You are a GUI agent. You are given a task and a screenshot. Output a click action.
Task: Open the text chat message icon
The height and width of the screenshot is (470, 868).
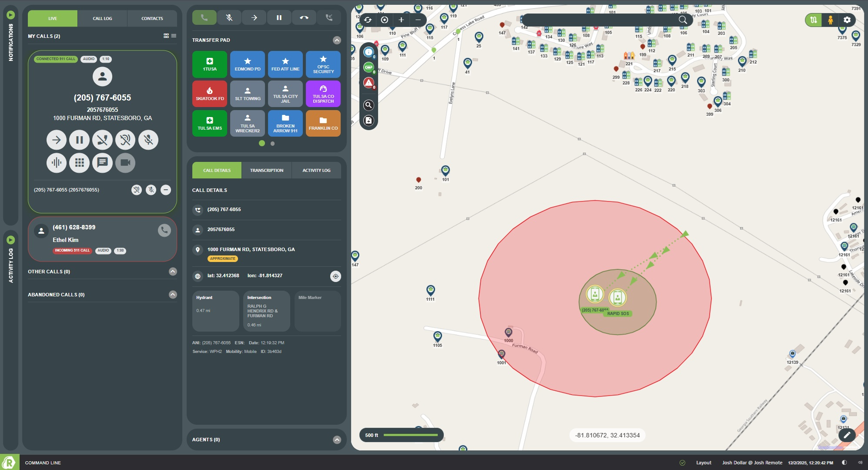[102, 163]
